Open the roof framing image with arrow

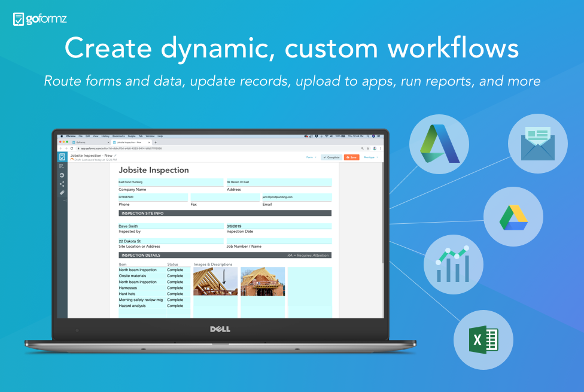(x=215, y=281)
